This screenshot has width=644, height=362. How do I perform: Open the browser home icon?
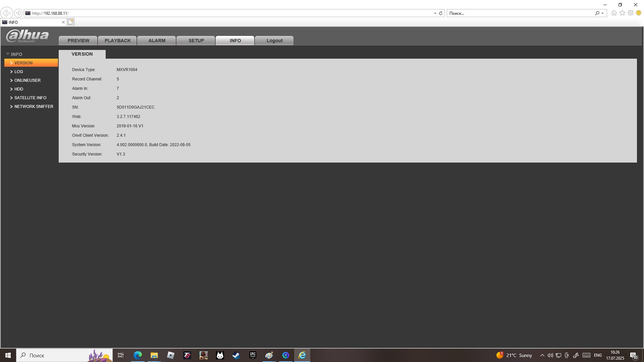click(x=614, y=13)
